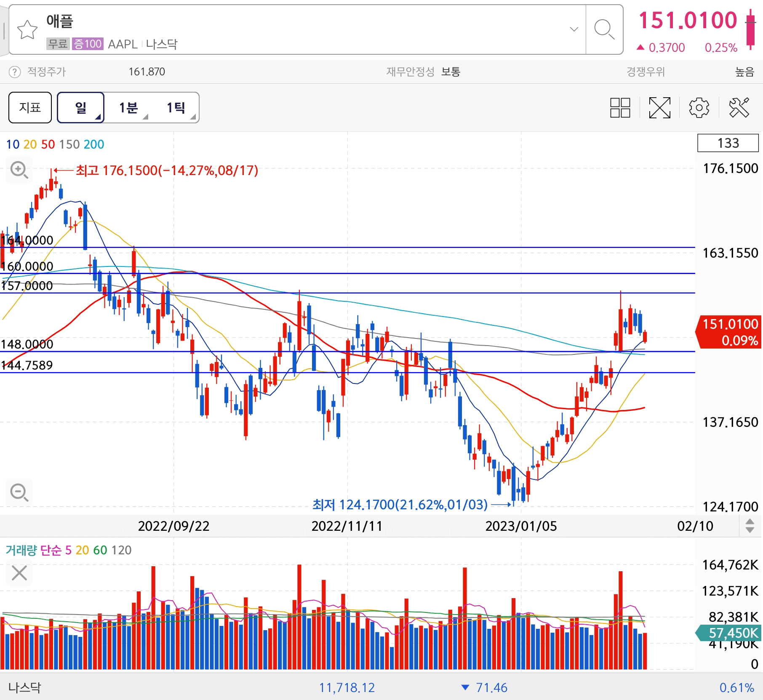The image size is (763, 700).
Task: Click the red 151.0100 current price tag
Action: (729, 332)
